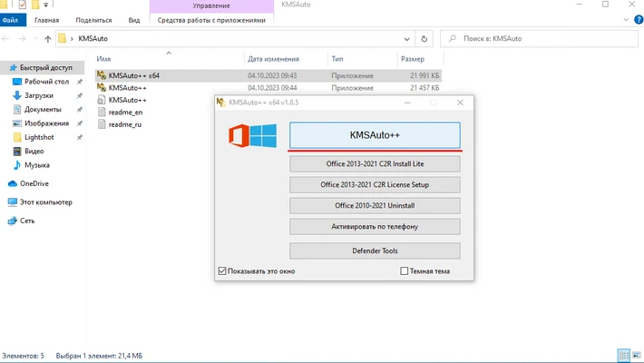Click the large KMSAuto++ button in dialog
Viewport: 644px width, 363px height.
pyautogui.click(x=375, y=135)
